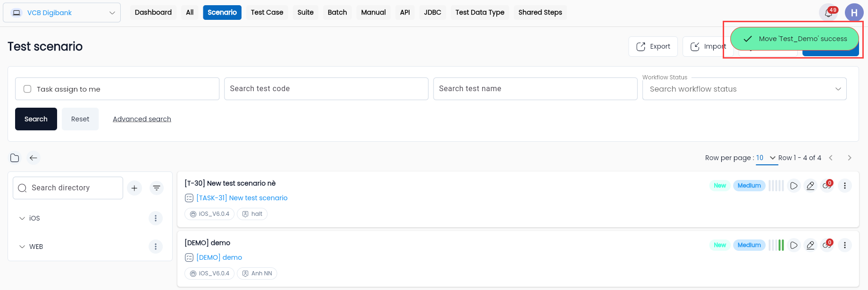The width and height of the screenshot is (868, 290).
Task: Edit the DEMO demo scenario pencil icon
Action: [810, 245]
